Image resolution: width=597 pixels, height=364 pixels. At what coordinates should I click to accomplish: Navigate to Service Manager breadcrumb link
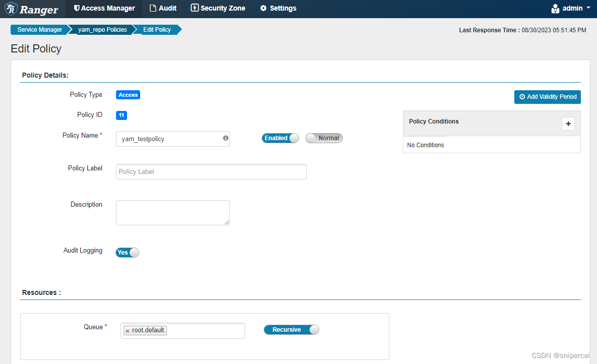point(40,29)
